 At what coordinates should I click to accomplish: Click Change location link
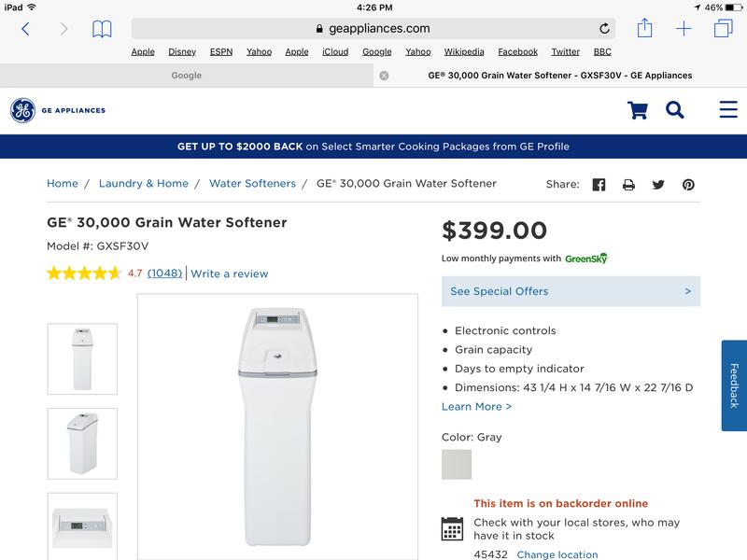point(557,554)
